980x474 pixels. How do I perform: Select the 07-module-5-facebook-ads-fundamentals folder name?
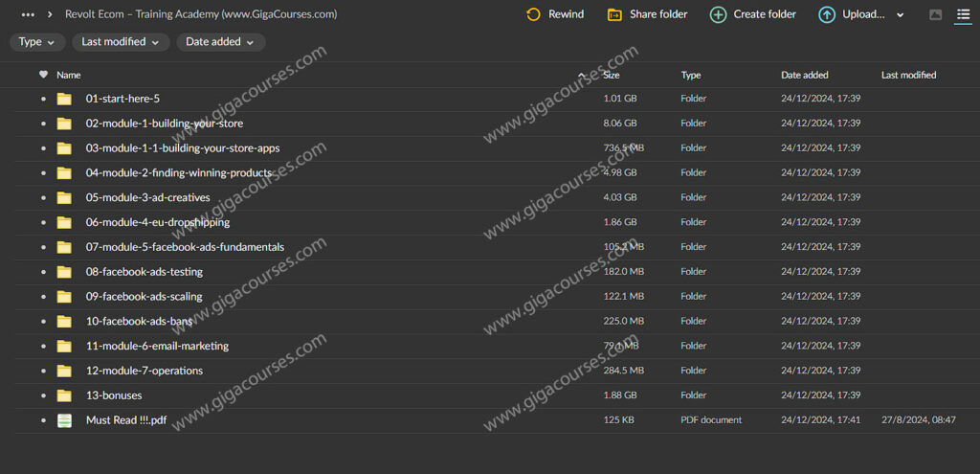coord(185,247)
